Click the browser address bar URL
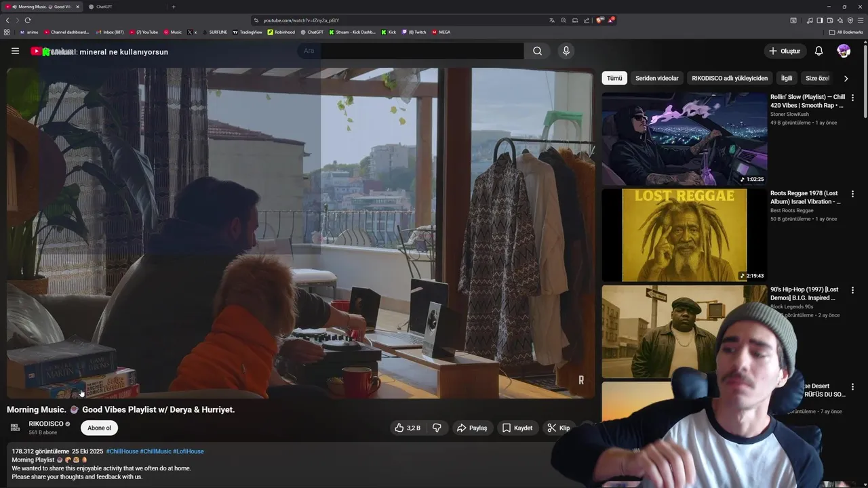 [301, 20]
